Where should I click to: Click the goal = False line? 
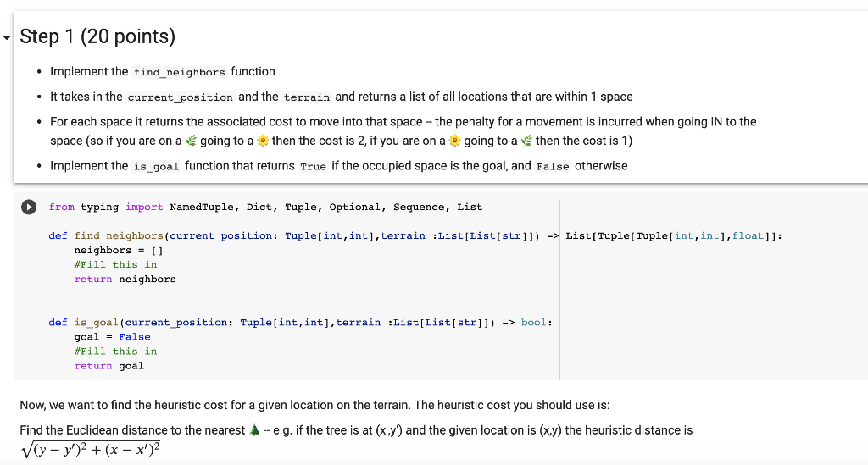point(113,337)
